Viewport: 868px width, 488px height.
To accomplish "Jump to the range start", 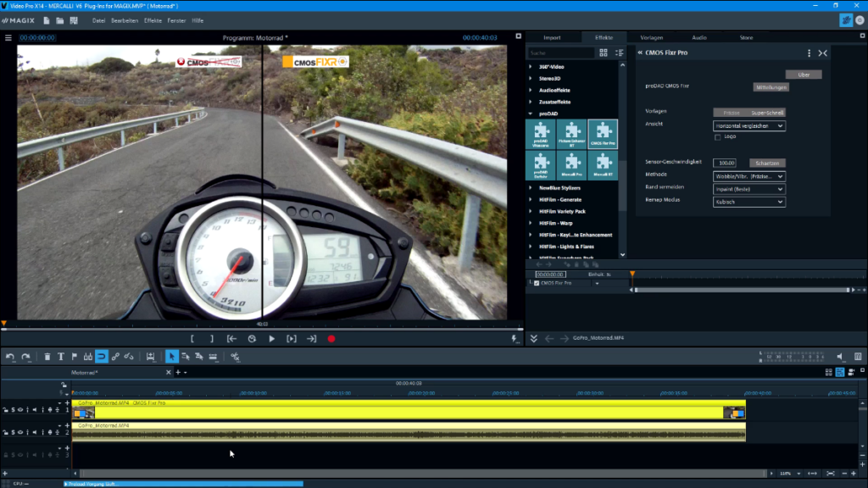I will click(x=231, y=339).
